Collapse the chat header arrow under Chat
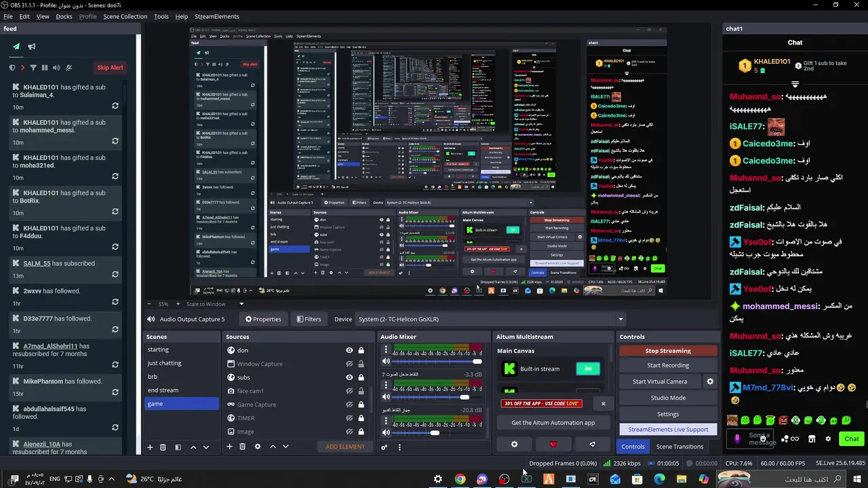The image size is (868, 488). point(795,84)
